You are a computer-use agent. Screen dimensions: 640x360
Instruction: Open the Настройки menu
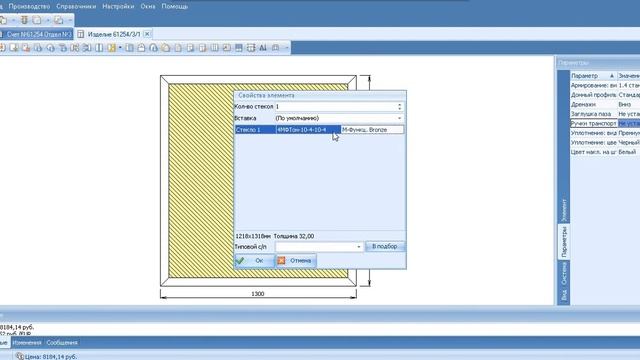point(118,7)
